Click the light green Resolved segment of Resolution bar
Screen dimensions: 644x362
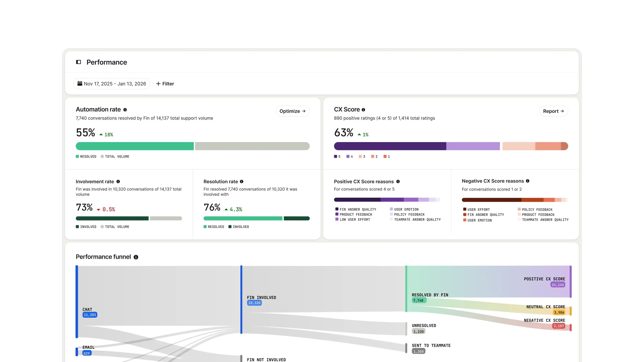point(243,218)
